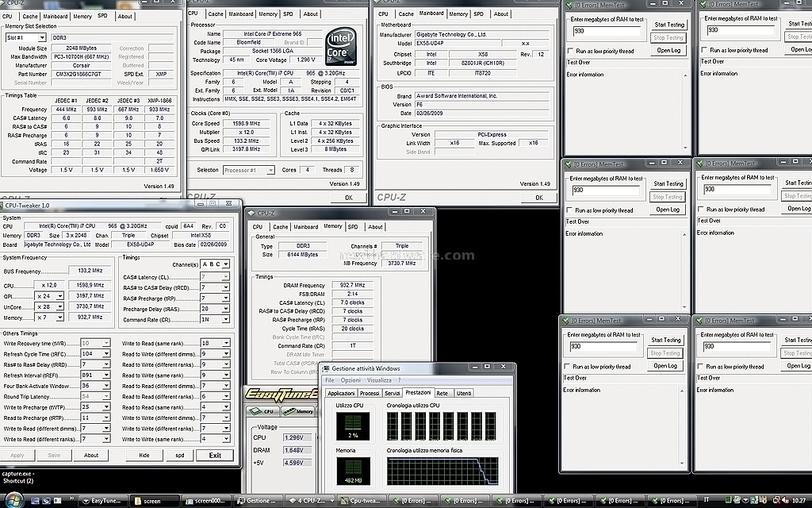
Task: Open the Cache tab in the CPU-Z Mainboard window
Action: point(406,14)
